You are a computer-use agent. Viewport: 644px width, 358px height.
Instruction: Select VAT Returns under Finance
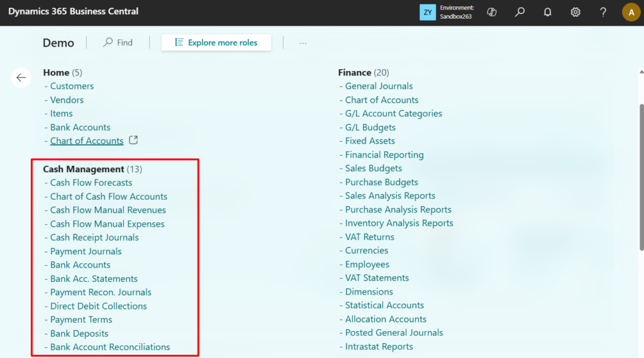pos(370,237)
